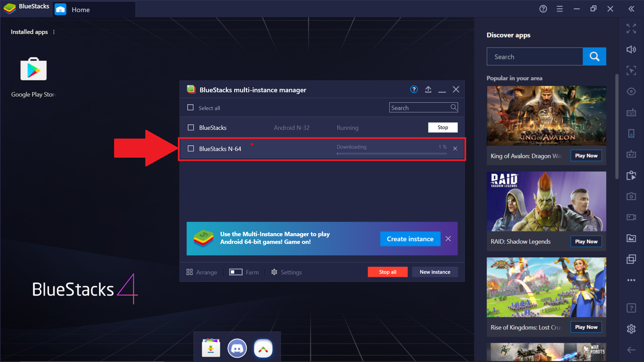Open Rise of Kingdoms thumbnail
The width and height of the screenshot is (644, 362).
[x=546, y=287]
